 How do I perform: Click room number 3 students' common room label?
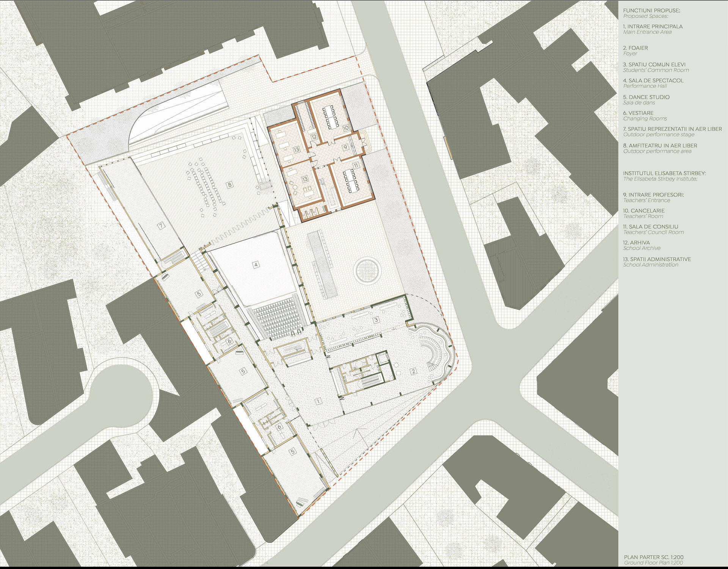tap(376, 320)
